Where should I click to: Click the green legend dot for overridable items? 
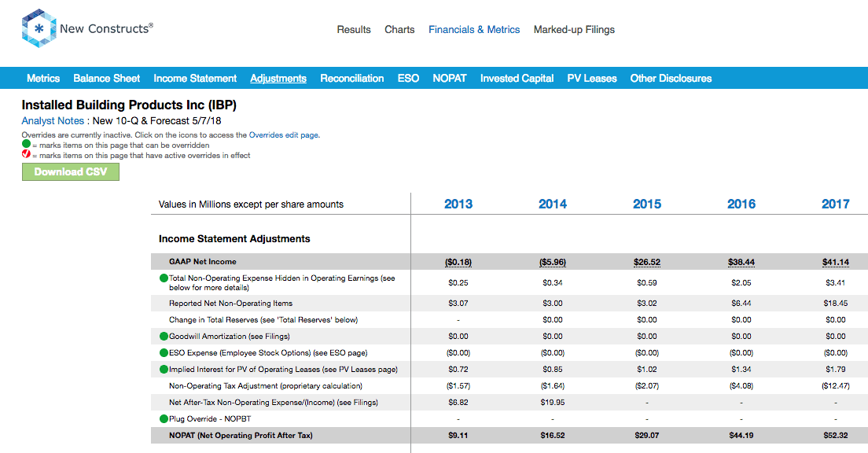tap(26, 144)
